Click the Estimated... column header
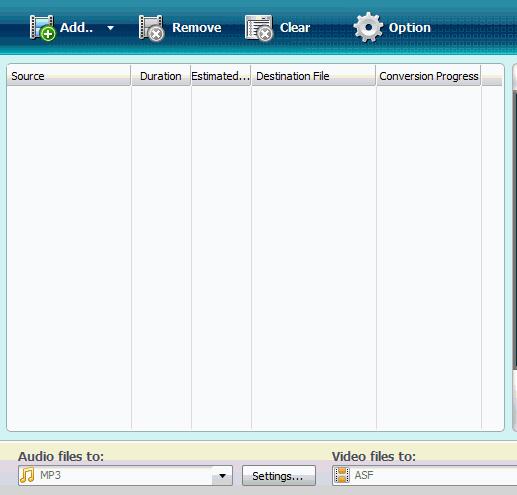This screenshot has height=495, width=517. click(x=221, y=76)
